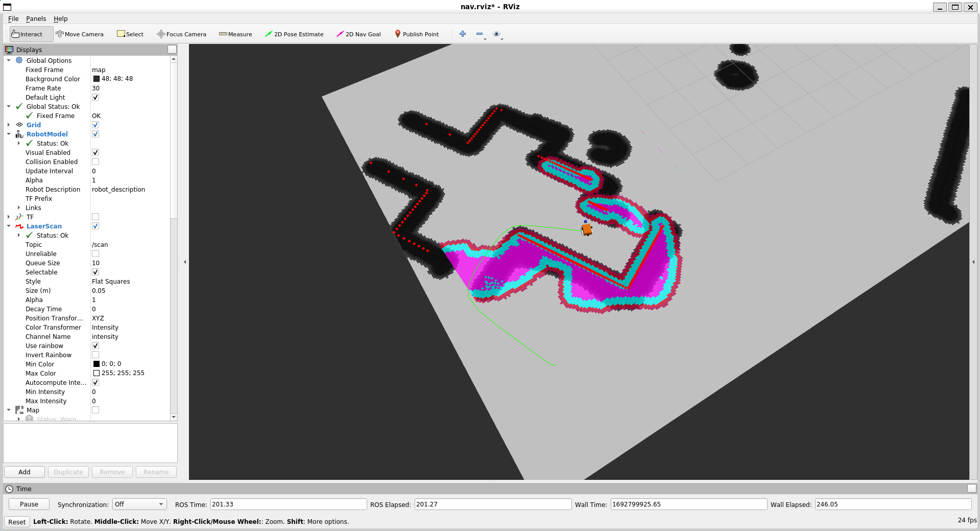Viewport: 980px width, 531px height.
Task: Enable the TF display checkbox
Action: coord(95,217)
